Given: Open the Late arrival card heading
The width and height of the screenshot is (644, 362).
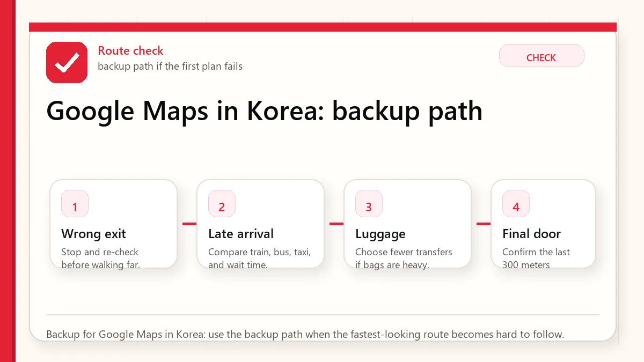Looking at the screenshot, I should click(x=241, y=234).
